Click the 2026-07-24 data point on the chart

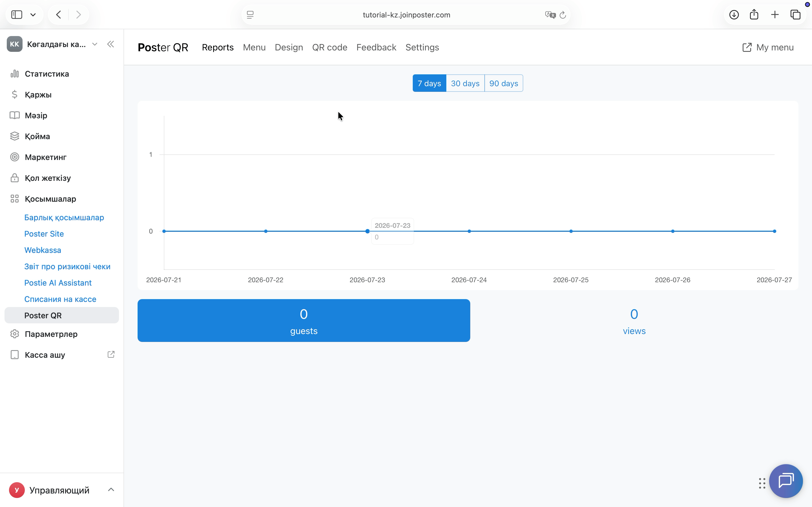pos(469,231)
